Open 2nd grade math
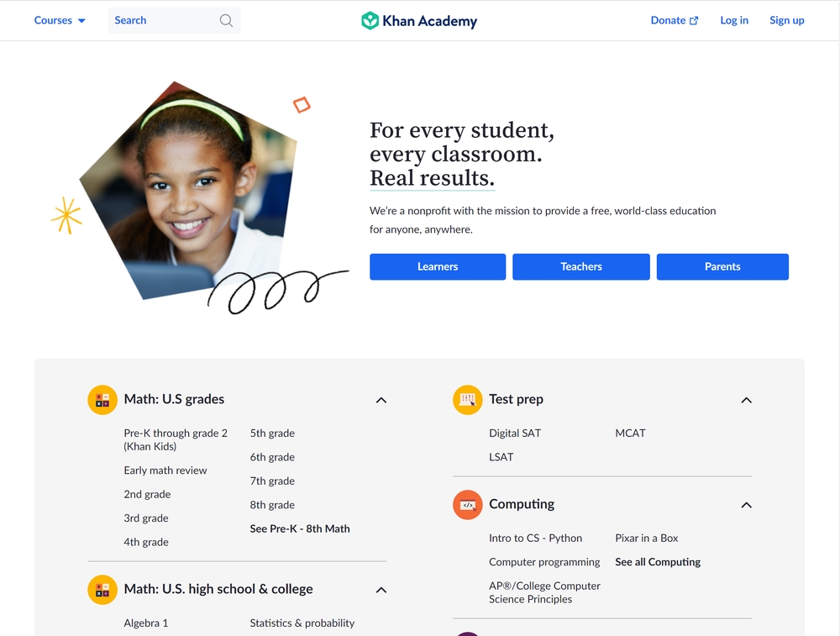This screenshot has width=840, height=636. (147, 494)
